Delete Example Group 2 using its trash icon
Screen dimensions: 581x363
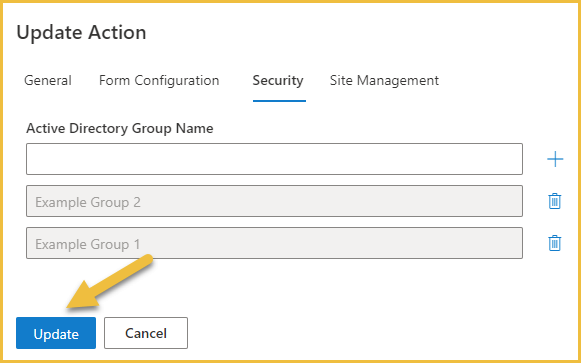(x=555, y=201)
